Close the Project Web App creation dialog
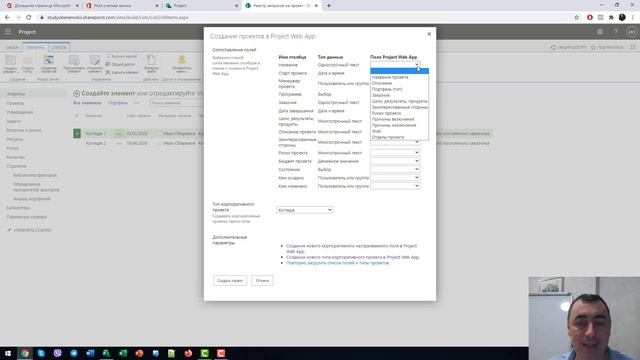The width and height of the screenshot is (640, 360). (429, 34)
